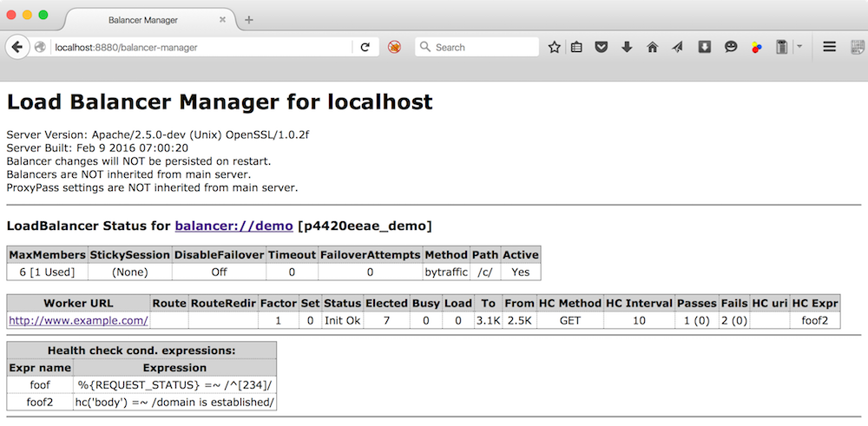
Task: Reload the balancer-manager page
Action: pyautogui.click(x=365, y=47)
